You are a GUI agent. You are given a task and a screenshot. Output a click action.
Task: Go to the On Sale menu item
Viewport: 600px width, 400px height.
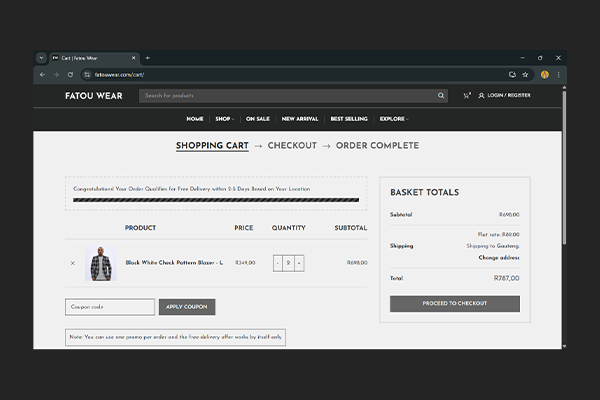(x=257, y=119)
